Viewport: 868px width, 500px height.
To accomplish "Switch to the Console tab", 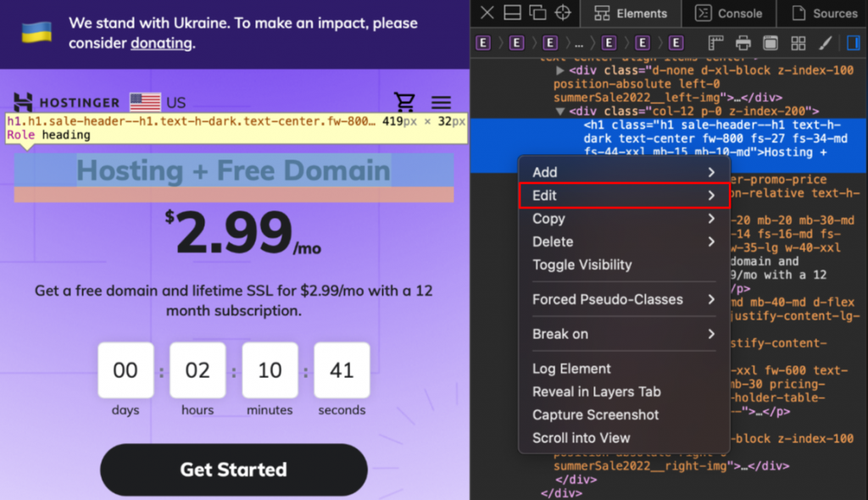I will pos(731,13).
